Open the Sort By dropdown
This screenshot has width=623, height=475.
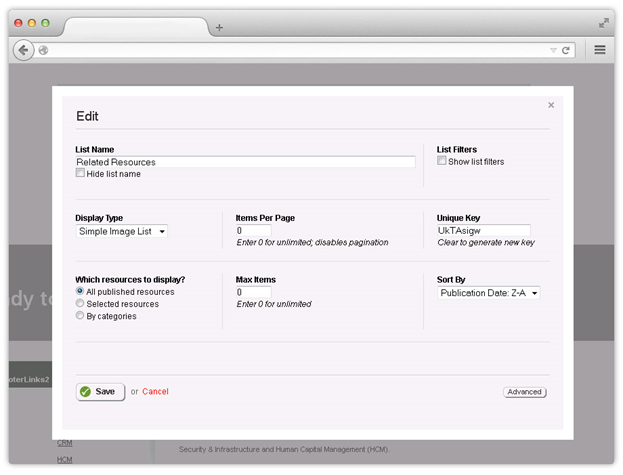click(x=488, y=293)
